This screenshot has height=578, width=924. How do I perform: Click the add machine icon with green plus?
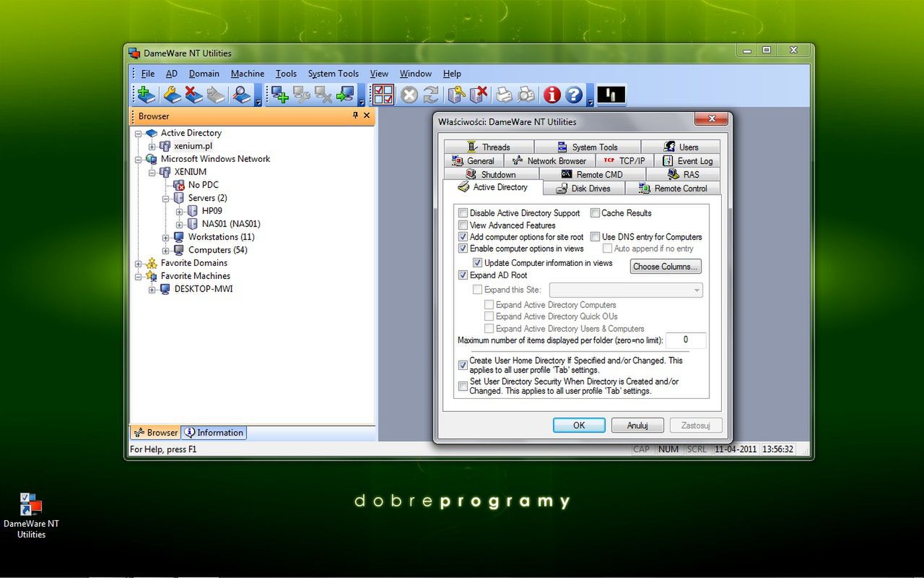[x=280, y=95]
